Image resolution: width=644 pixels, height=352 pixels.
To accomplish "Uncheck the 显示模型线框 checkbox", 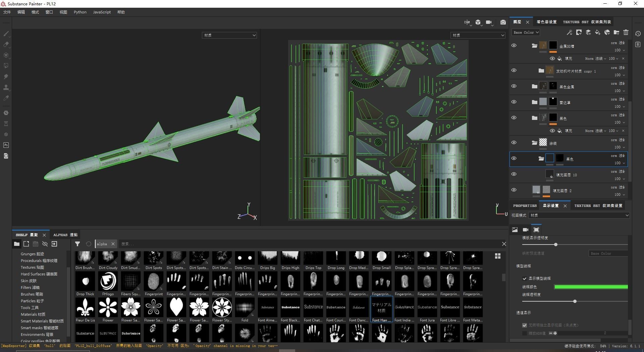I will (x=525, y=278).
